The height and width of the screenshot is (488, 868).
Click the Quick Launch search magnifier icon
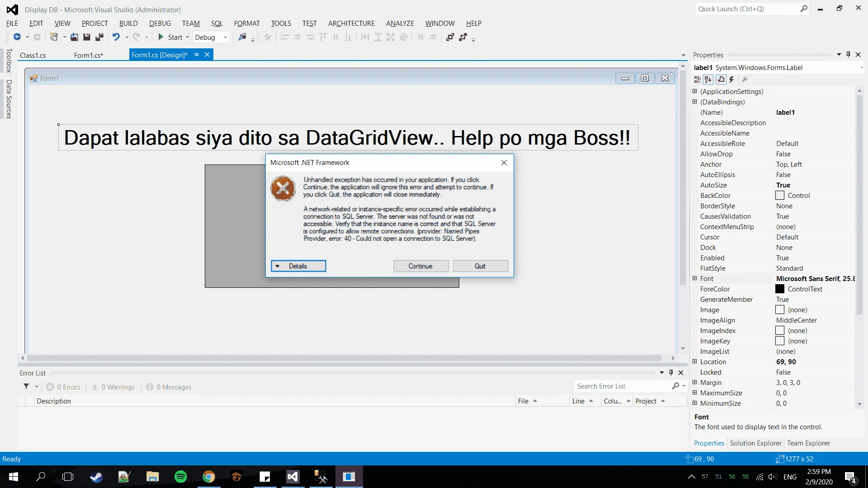click(804, 9)
